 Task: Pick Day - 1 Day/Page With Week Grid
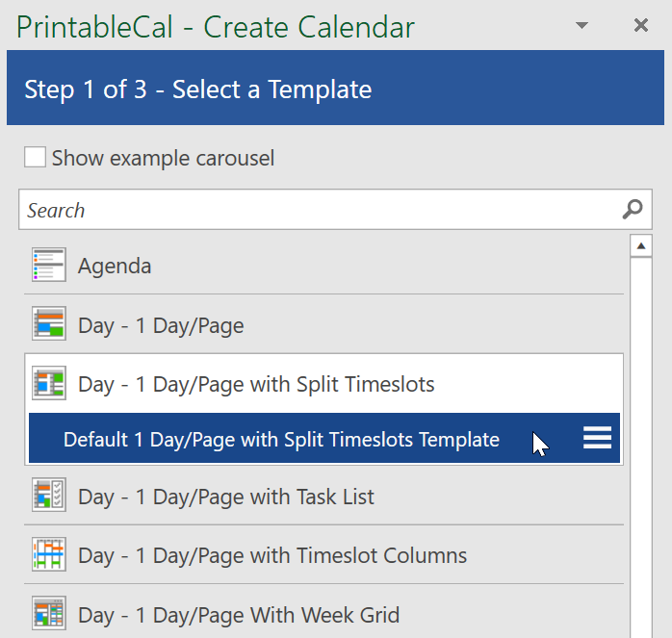[324, 614]
